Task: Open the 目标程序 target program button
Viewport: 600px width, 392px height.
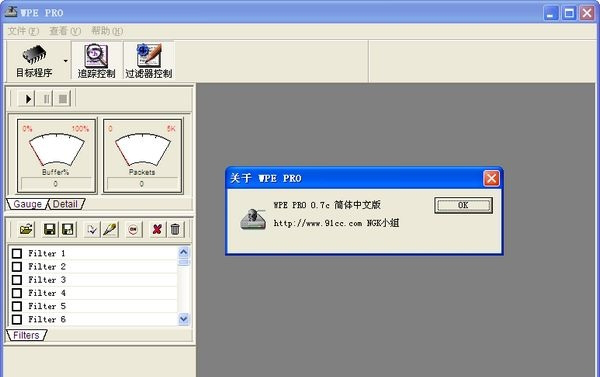Action: click(34, 61)
